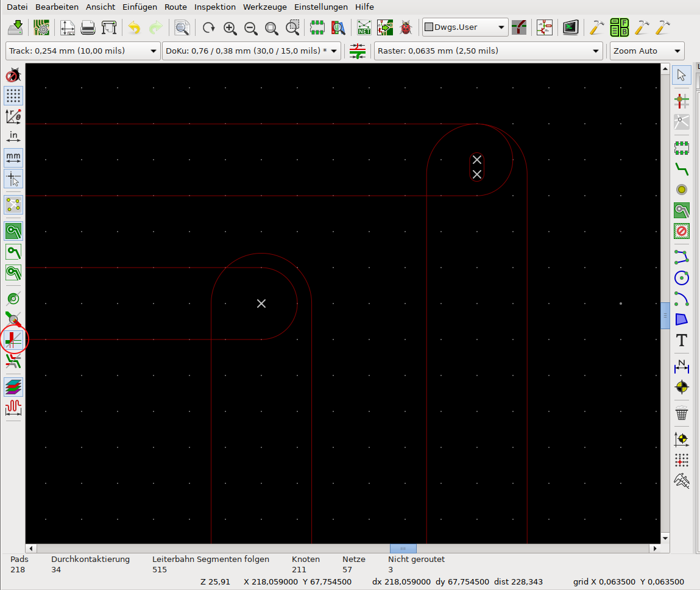The image size is (700, 590).
Task: Update PCB from schematic
Action: 385,27
